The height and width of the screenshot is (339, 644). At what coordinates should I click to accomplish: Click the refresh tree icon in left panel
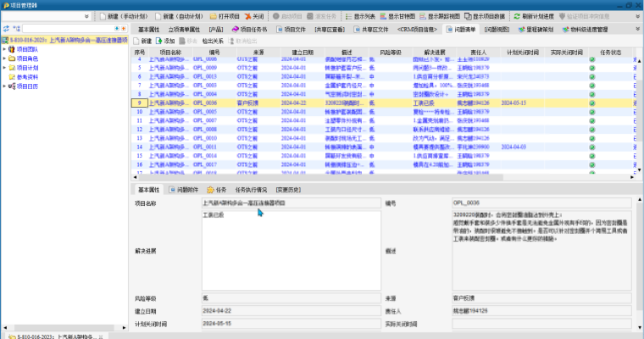coord(6,29)
